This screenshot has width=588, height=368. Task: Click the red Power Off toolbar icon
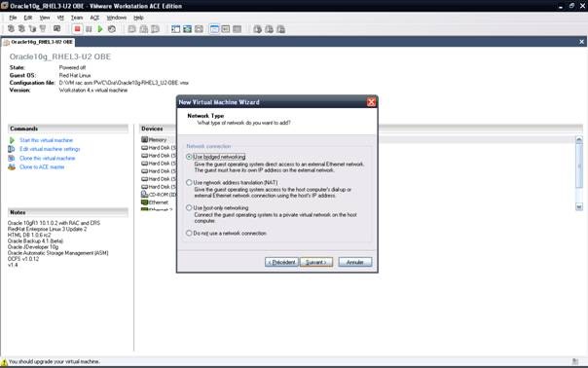pyautogui.click(x=77, y=29)
